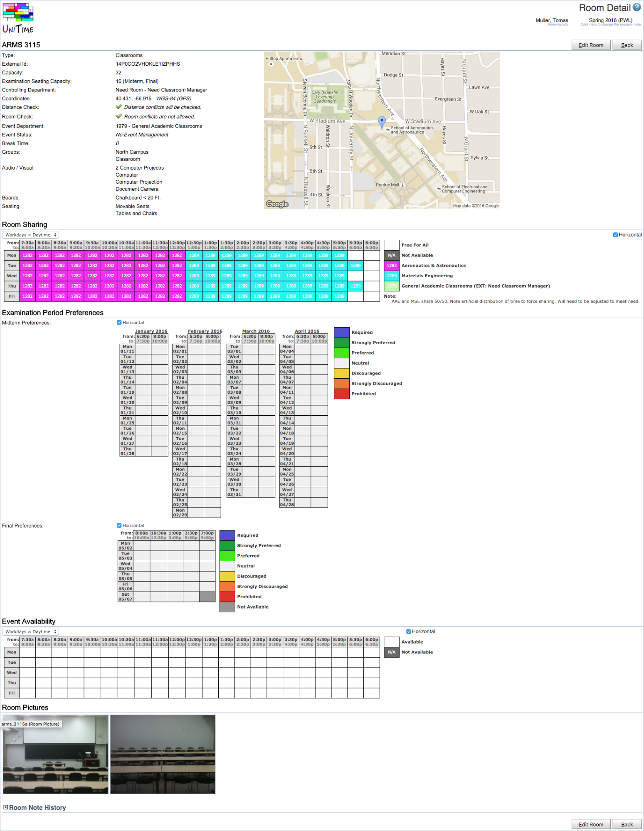Click the ARMS 3115 room heading
The image size is (644, 831).
[x=21, y=45]
